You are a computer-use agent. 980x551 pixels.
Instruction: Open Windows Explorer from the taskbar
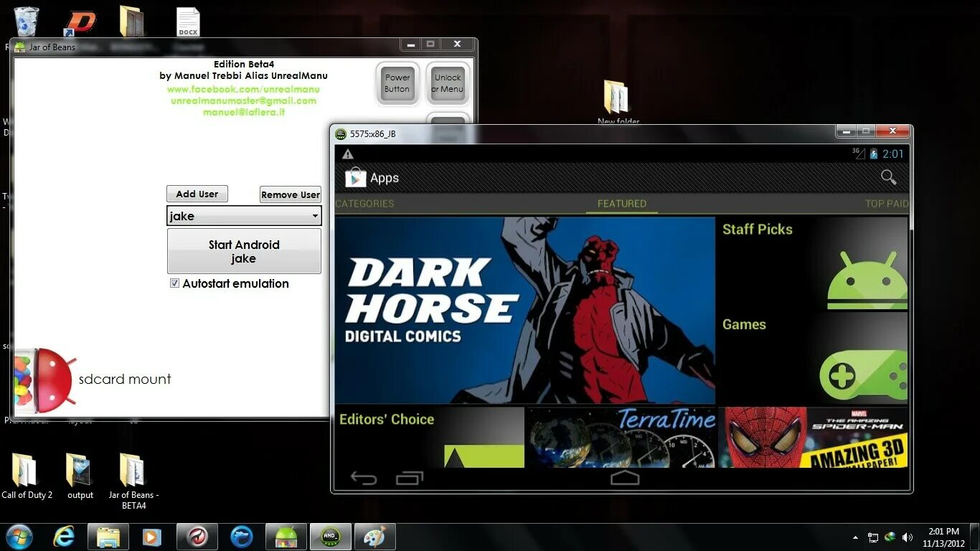(x=108, y=537)
